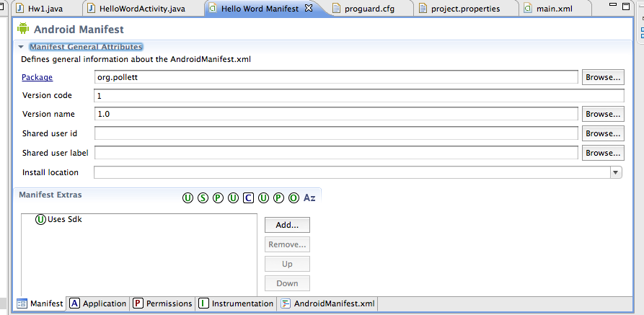Viewport: 644px width, 315px height.
Task: Browse for the Version name value
Action: [x=603, y=114]
